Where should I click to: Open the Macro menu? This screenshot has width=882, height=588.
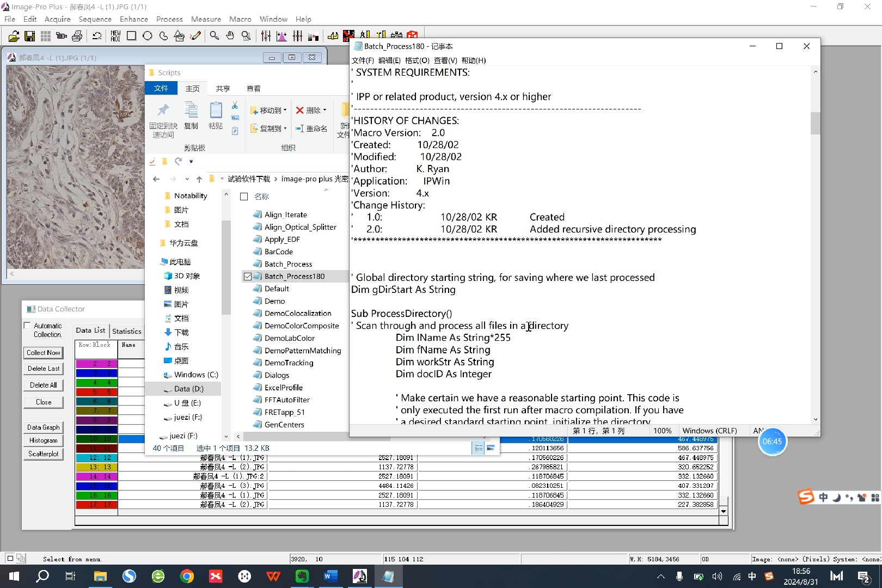tap(240, 19)
